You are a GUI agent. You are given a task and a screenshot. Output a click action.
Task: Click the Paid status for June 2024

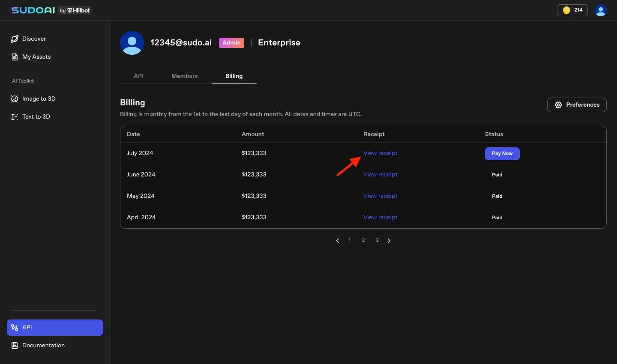[497, 175]
